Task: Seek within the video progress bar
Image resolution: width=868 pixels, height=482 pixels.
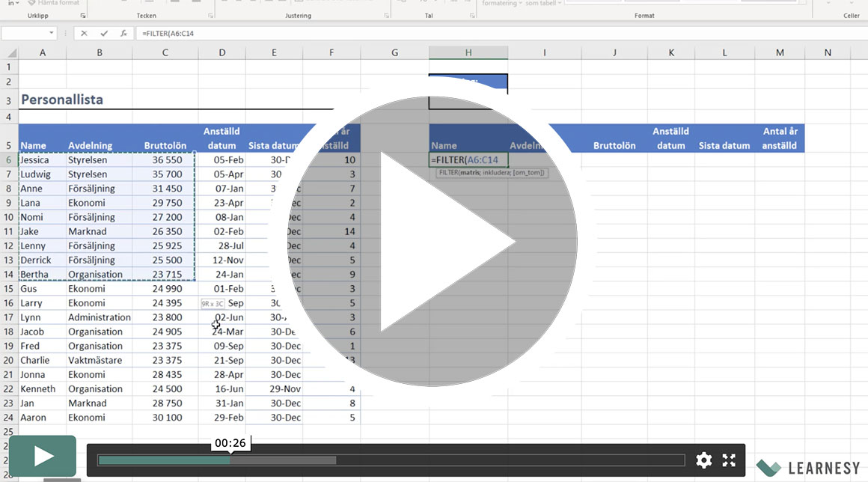Action: coord(391,460)
